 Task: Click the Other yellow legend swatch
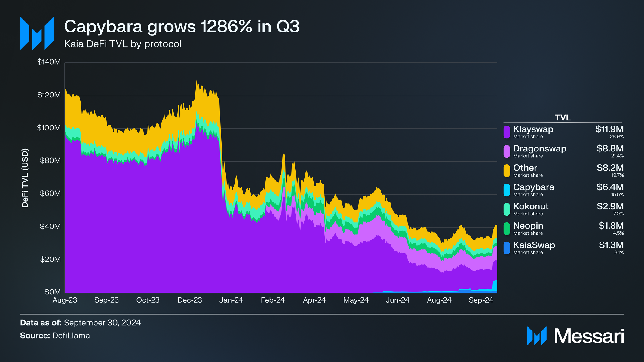tap(507, 171)
